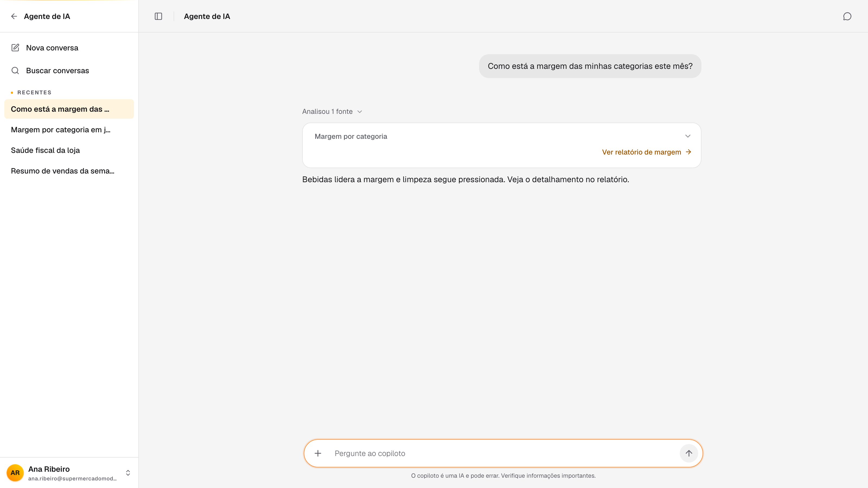This screenshot has height=488, width=868.
Task: Open the chat bubble icon at top right
Action: (x=847, y=16)
